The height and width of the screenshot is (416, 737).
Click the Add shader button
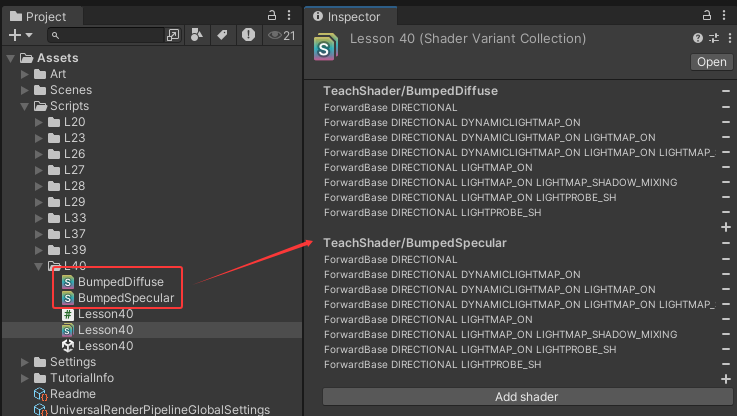pyautogui.click(x=526, y=397)
